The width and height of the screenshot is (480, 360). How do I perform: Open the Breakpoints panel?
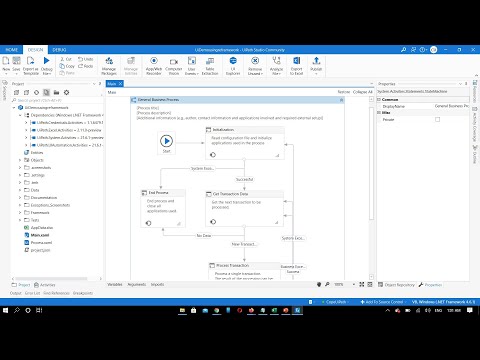pos(83,293)
